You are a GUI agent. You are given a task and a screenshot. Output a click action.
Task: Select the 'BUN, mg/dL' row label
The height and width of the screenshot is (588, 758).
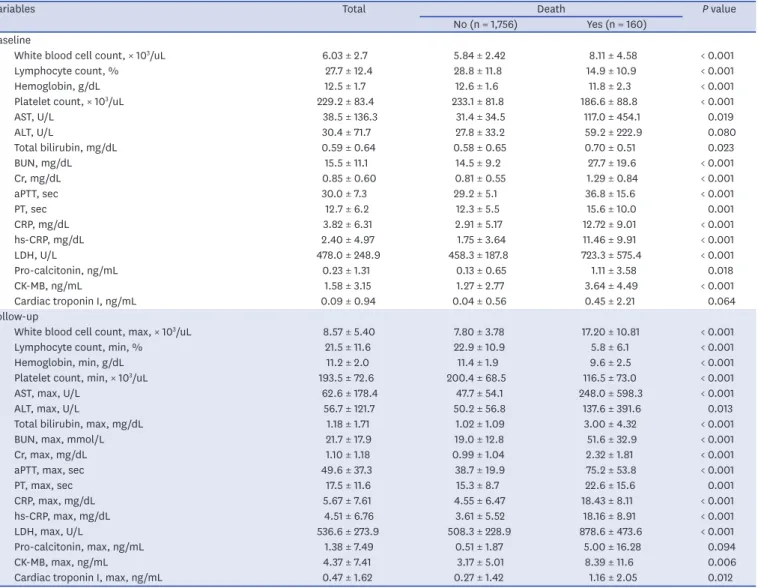pyautogui.click(x=43, y=163)
